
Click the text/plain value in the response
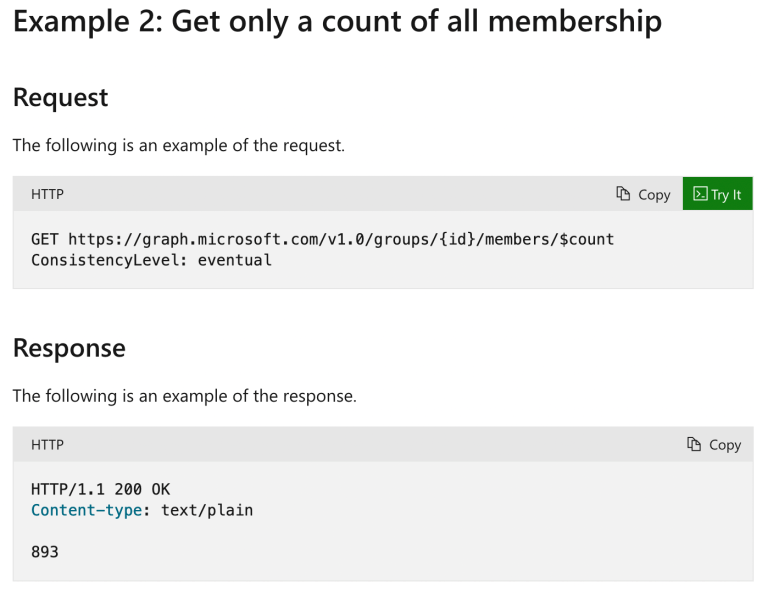pyautogui.click(x=207, y=510)
